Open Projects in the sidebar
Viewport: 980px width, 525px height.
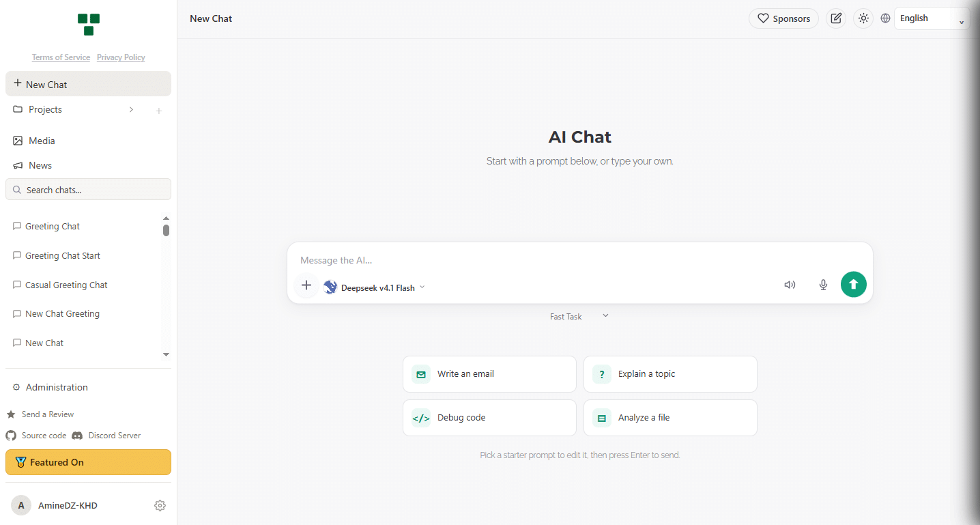pyautogui.click(x=45, y=109)
